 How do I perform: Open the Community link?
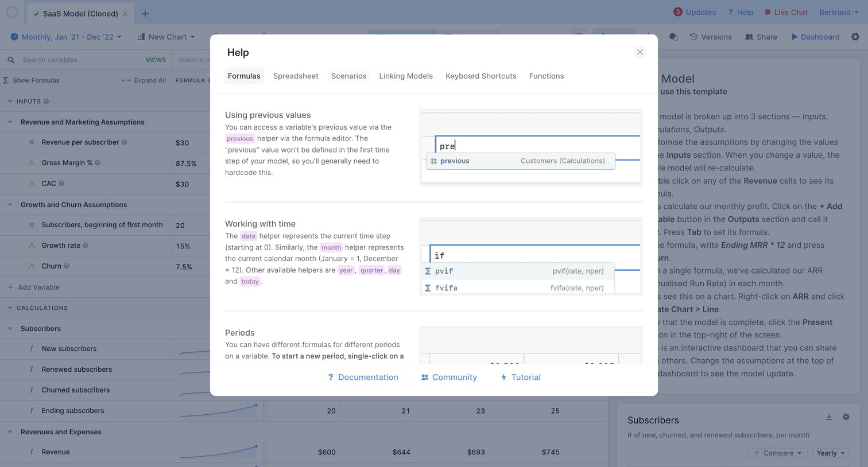(449, 377)
